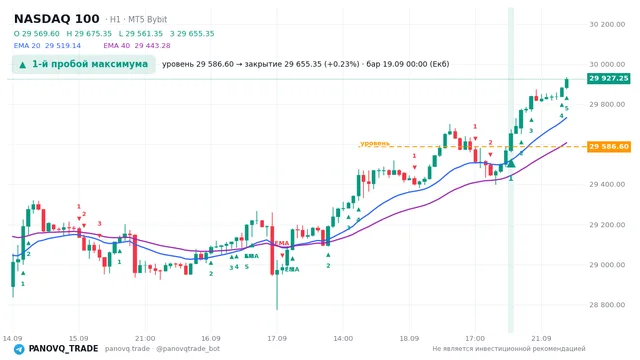Click the triangle icon in the breakout badge
The height and width of the screenshot is (360, 640).
(23, 64)
